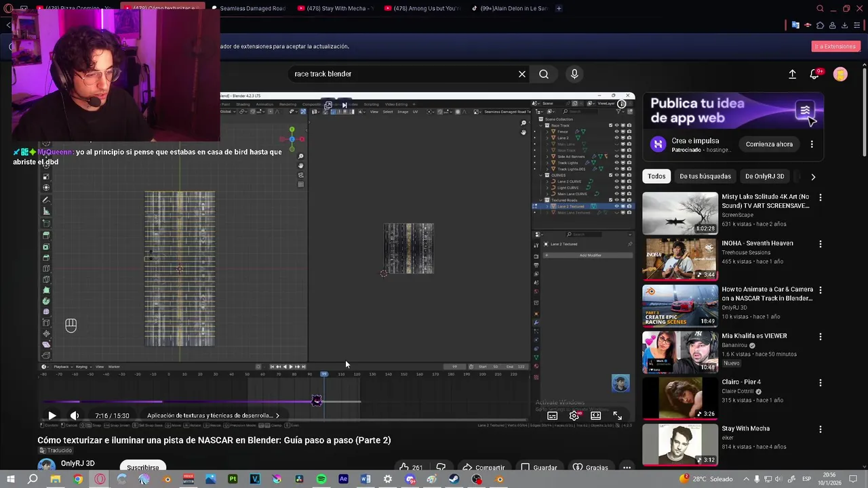The height and width of the screenshot is (488, 868).
Task: Click the Guardar button
Action: pos(539,466)
